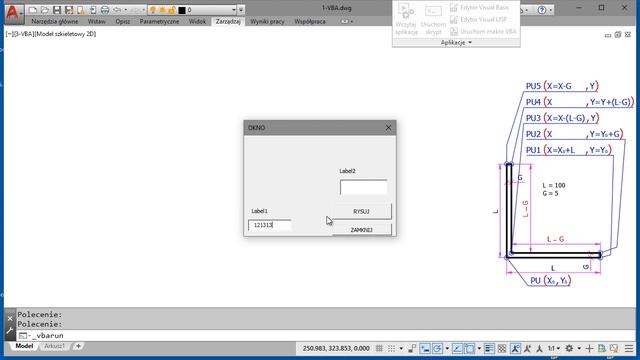
Task: Open polar tracking dropdown arrow
Action: (447, 349)
